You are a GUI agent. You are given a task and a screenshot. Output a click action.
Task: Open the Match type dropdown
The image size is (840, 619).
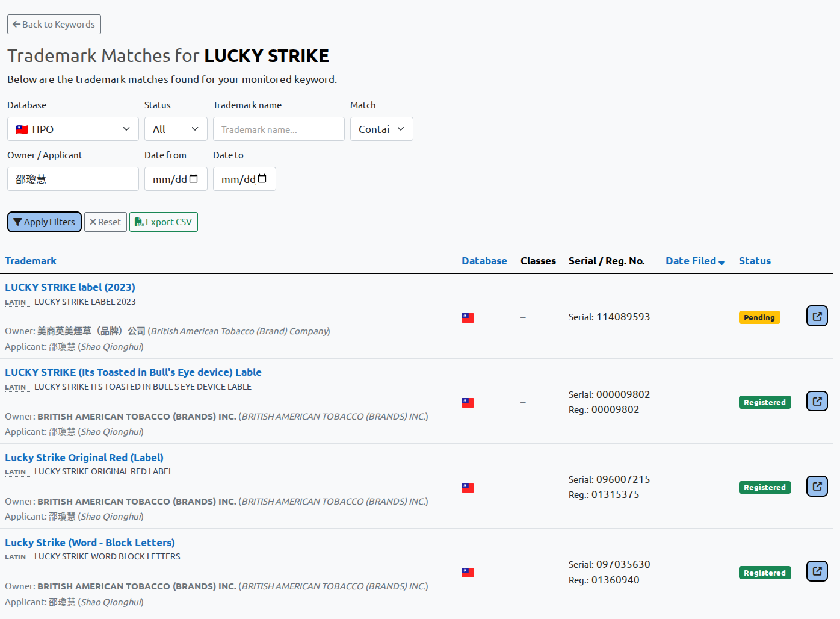[x=381, y=129]
